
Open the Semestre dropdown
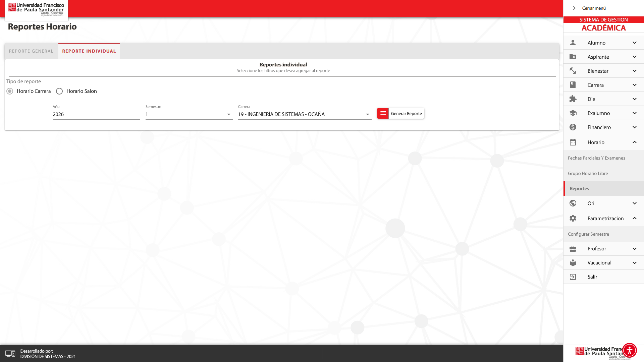tap(189, 114)
